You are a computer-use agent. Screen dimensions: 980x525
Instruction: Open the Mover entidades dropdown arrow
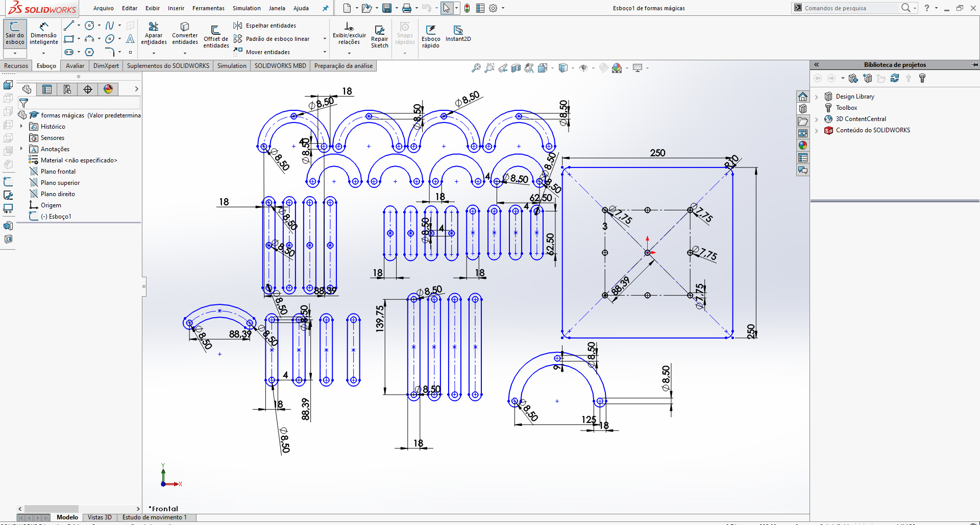click(x=325, y=52)
